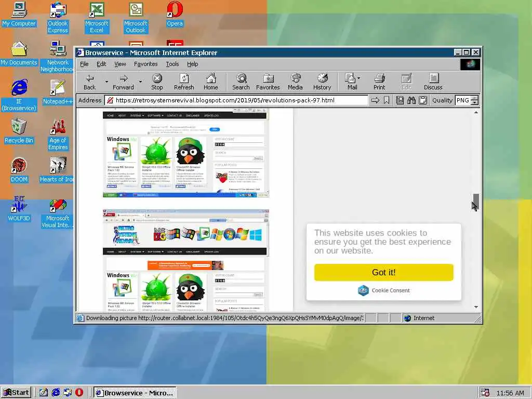
Task: Open the Edit menu
Action: pyautogui.click(x=101, y=64)
